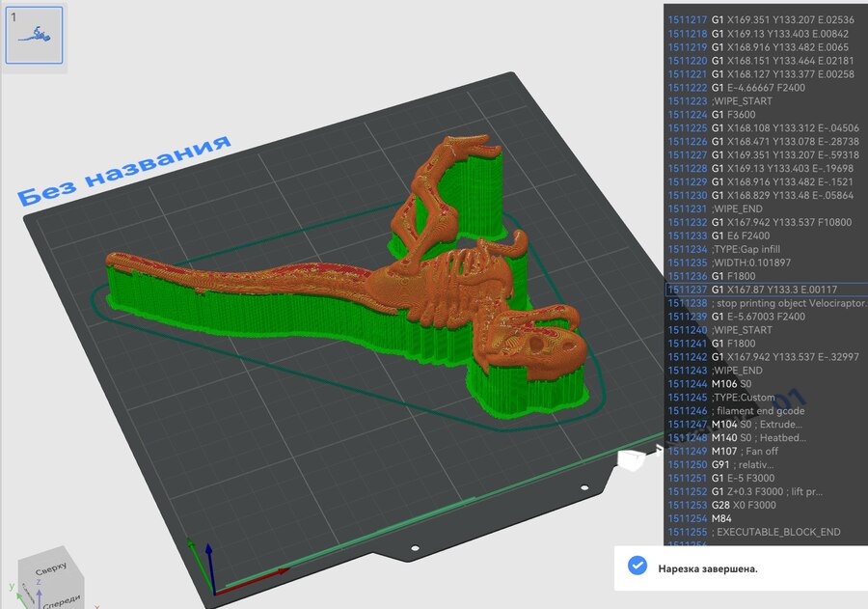Click the EXECUTABLE_BLOCK_END G-code line
The height and width of the screenshot is (609, 868).
tap(762, 532)
